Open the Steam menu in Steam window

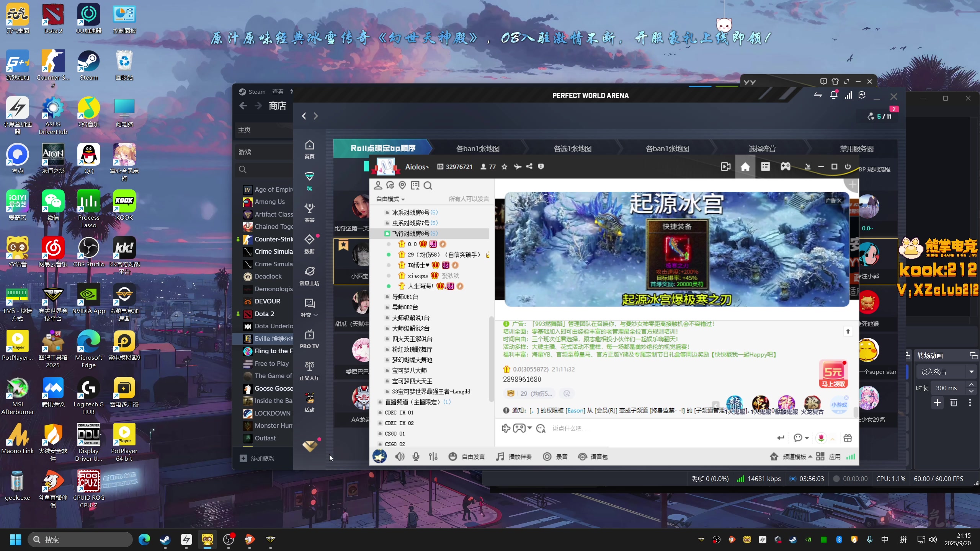[257, 92]
